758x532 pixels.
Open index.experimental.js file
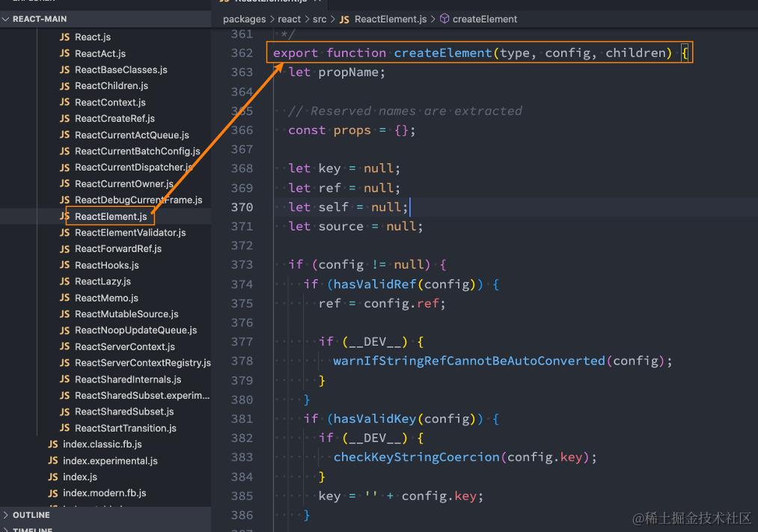(110, 461)
